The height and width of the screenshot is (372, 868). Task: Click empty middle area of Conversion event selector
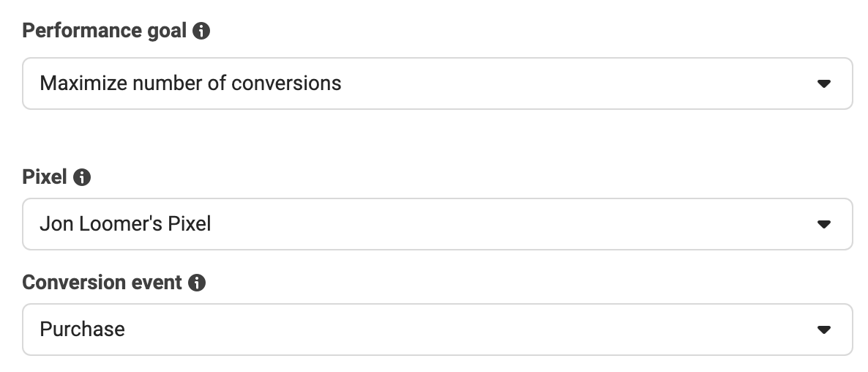[471, 330]
